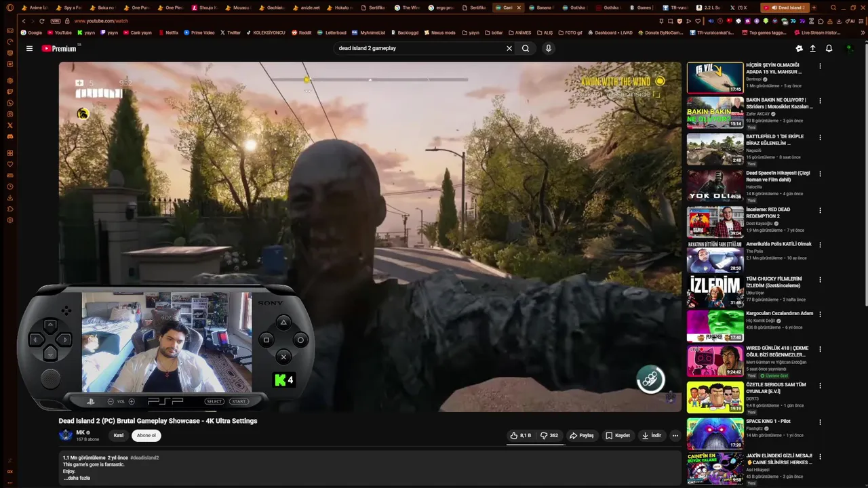Close the Cani tab
This screenshot has width=868, height=488.
pos(519,7)
